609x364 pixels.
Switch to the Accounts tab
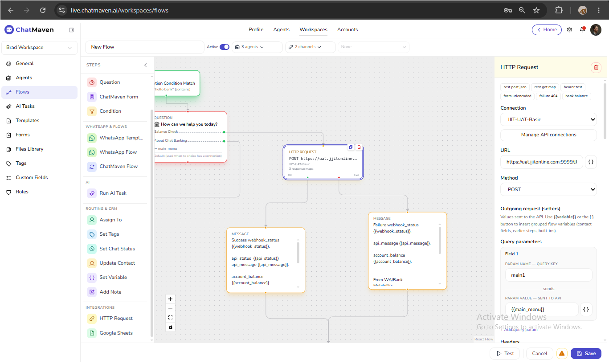[x=347, y=30]
